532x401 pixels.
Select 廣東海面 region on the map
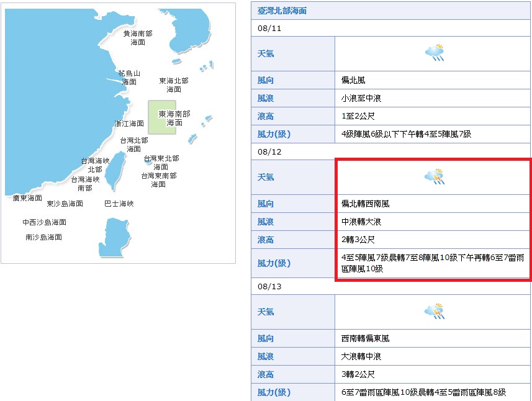tap(27, 198)
